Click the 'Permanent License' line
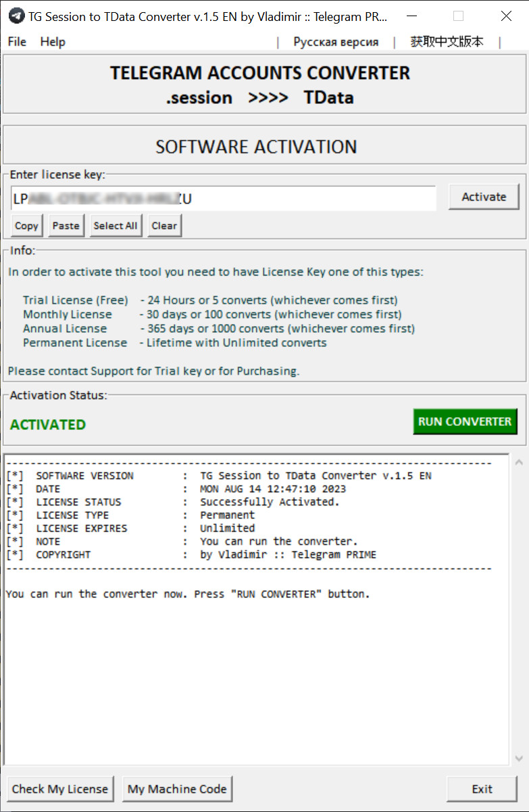 (x=175, y=343)
